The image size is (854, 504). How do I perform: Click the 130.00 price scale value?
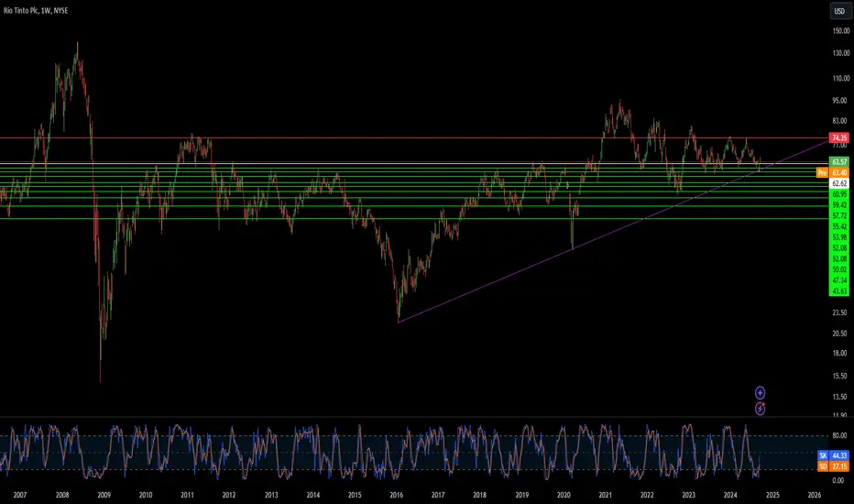841,53
